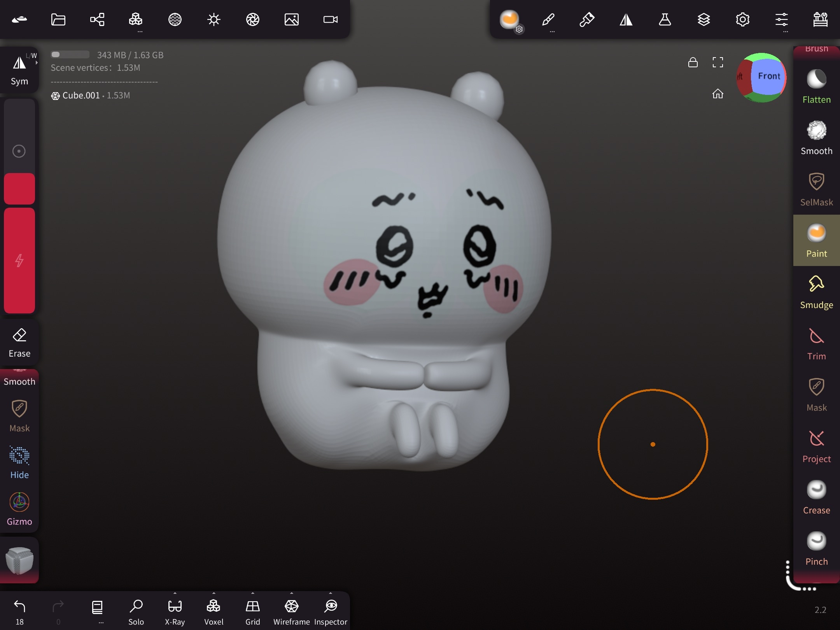Toggle the Sym symmetry button

tap(19, 70)
